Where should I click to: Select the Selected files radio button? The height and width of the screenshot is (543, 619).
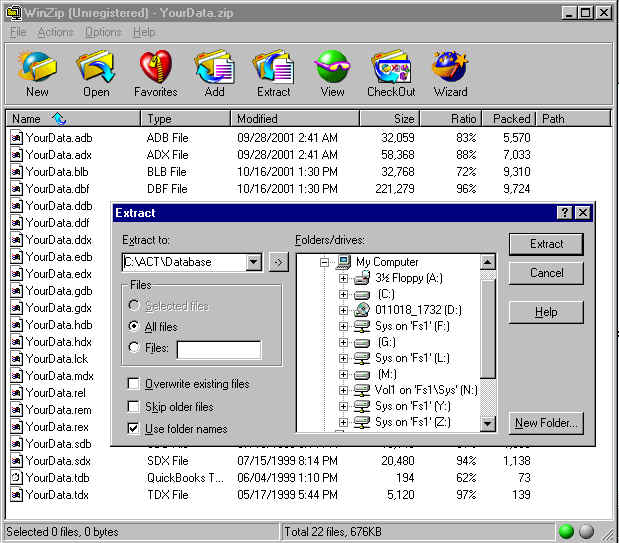134,305
